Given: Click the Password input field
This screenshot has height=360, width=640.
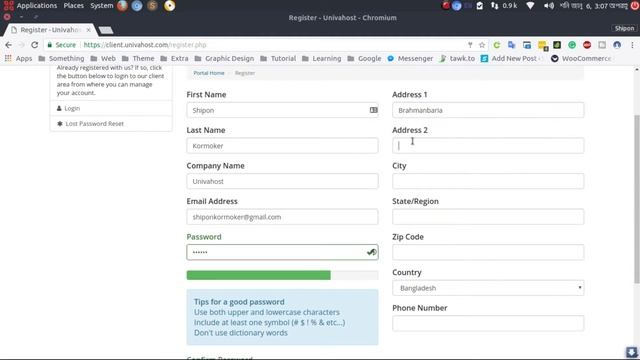Looking at the screenshot, I should coord(282,252).
